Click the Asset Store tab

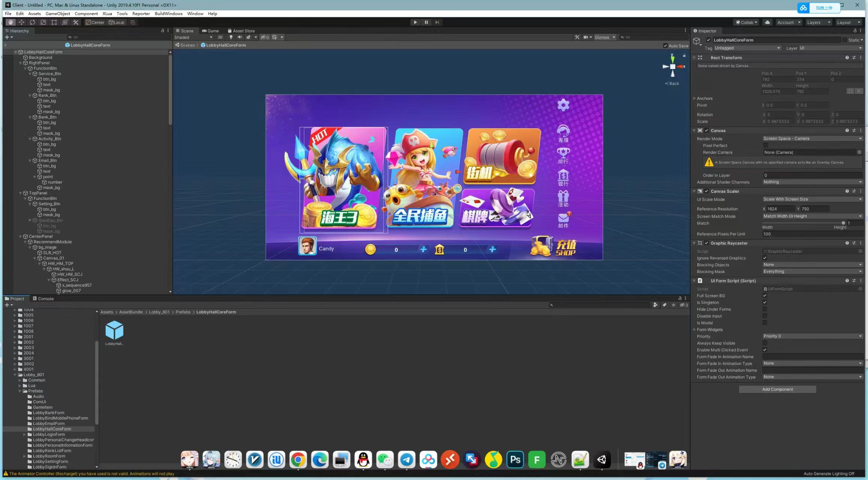pos(243,31)
